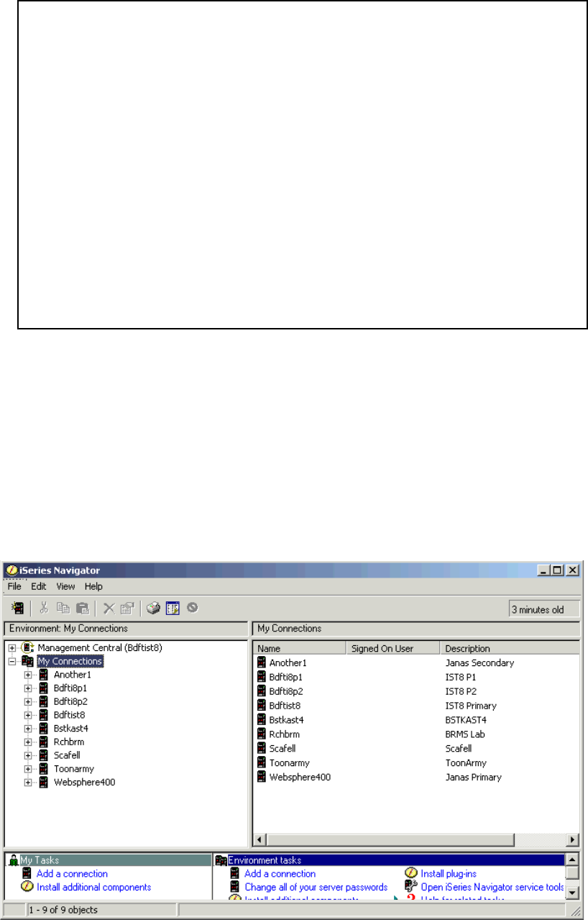
Task: Expand the Rchbrm tree node
Action: click(28, 742)
